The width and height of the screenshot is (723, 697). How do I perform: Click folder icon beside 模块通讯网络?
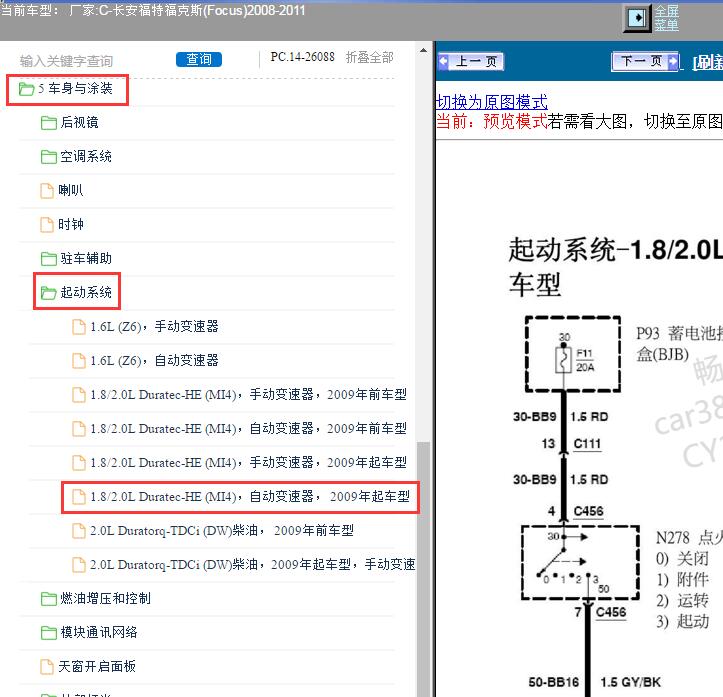(x=48, y=632)
